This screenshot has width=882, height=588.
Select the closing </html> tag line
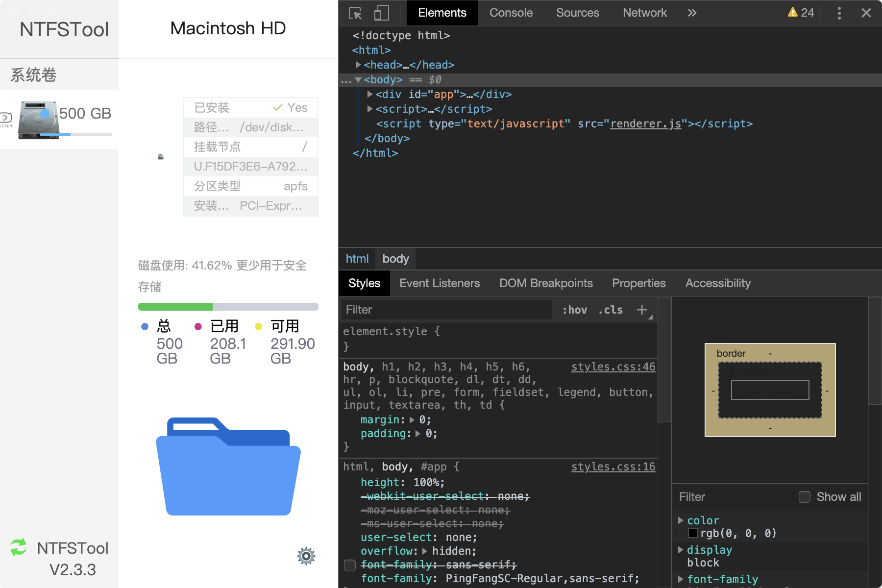(x=375, y=153)
